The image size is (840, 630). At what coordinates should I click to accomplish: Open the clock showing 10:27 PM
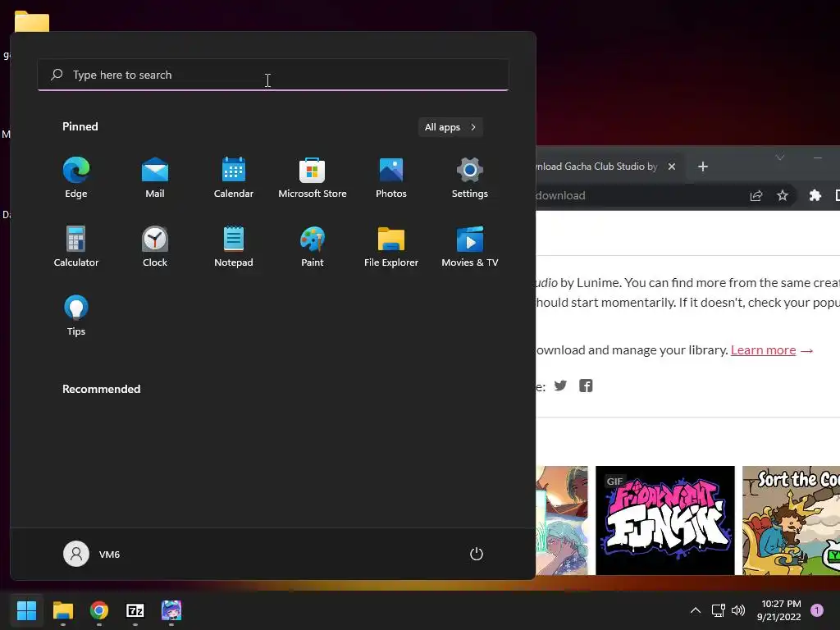coord(779,610)
